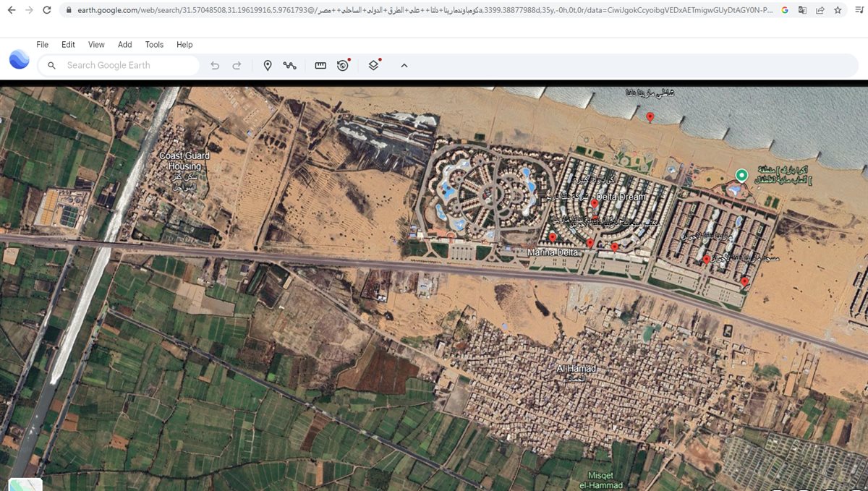
Task: Select the Add placemark pin tool
Action: pyautogui.click(x=268, y=65)
